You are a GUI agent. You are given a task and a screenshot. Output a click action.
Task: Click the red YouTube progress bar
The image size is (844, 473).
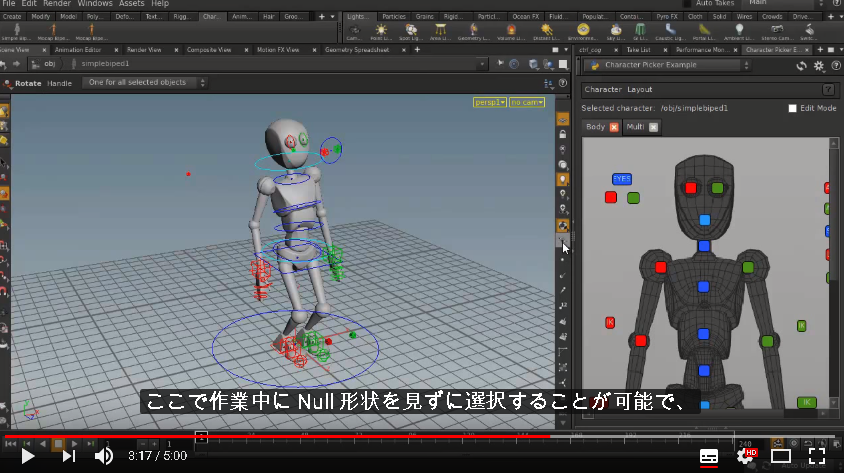click(277, 436)
